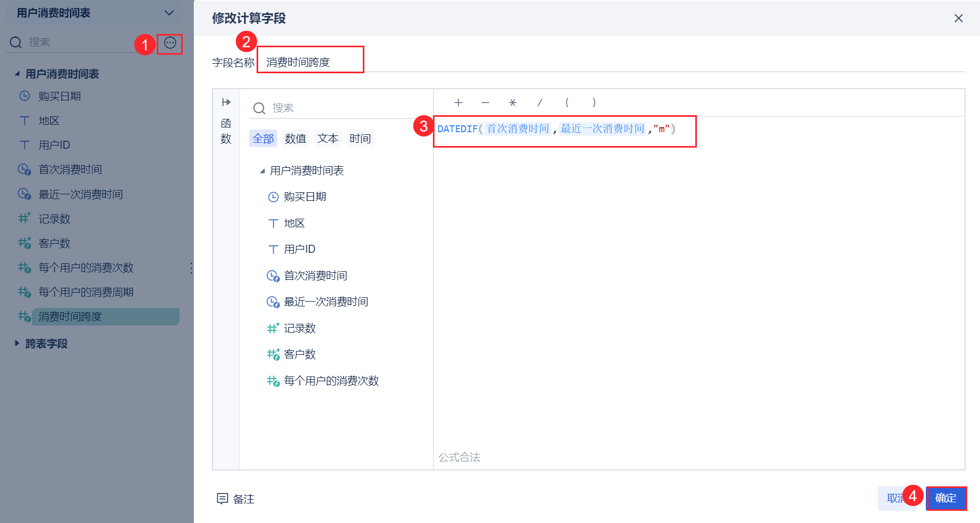Switch to the 全部 filter tab

[x=263, y=139]
